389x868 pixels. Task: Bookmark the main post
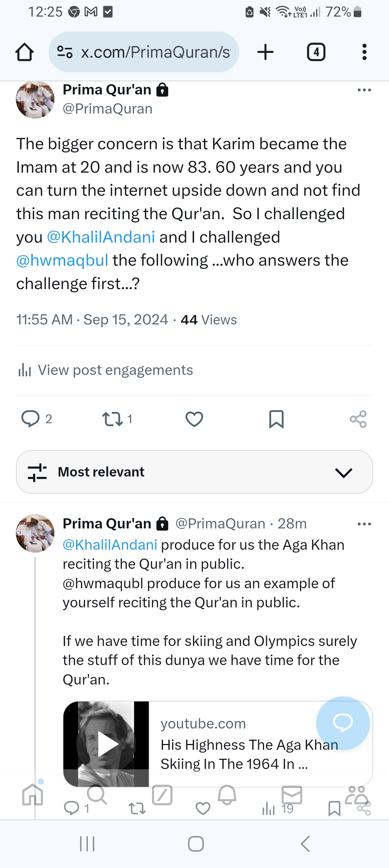[276, 419]
